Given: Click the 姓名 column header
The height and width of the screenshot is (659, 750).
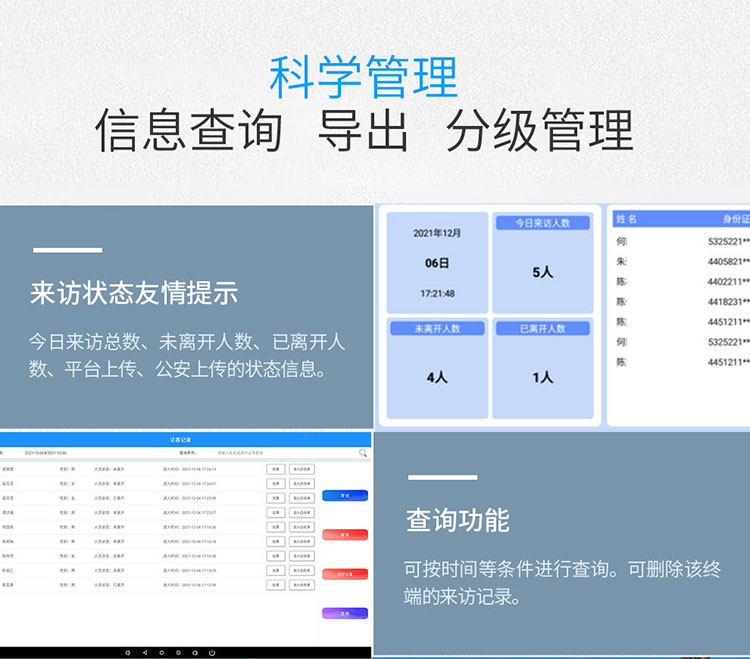Looking at the screenshot, I should click(x=627, y=218).
